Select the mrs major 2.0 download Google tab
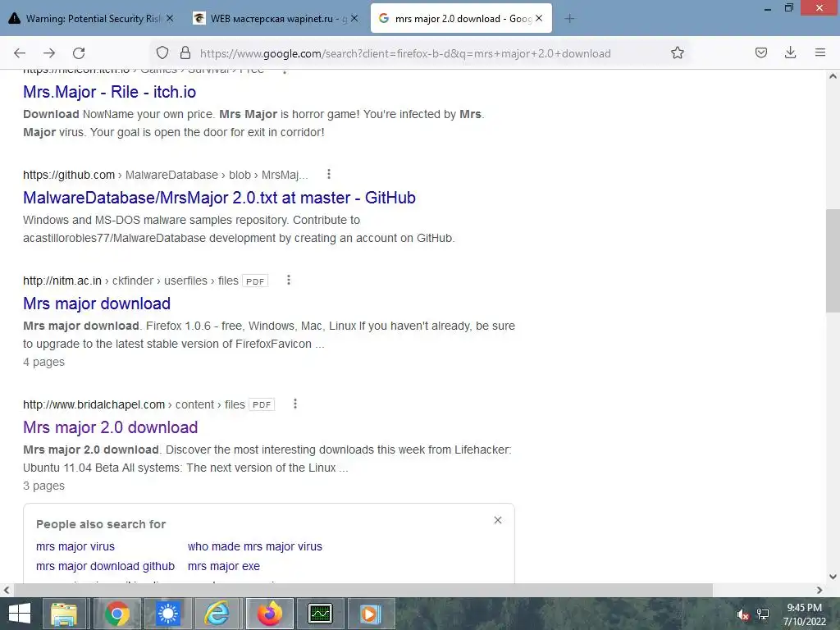 461,18
